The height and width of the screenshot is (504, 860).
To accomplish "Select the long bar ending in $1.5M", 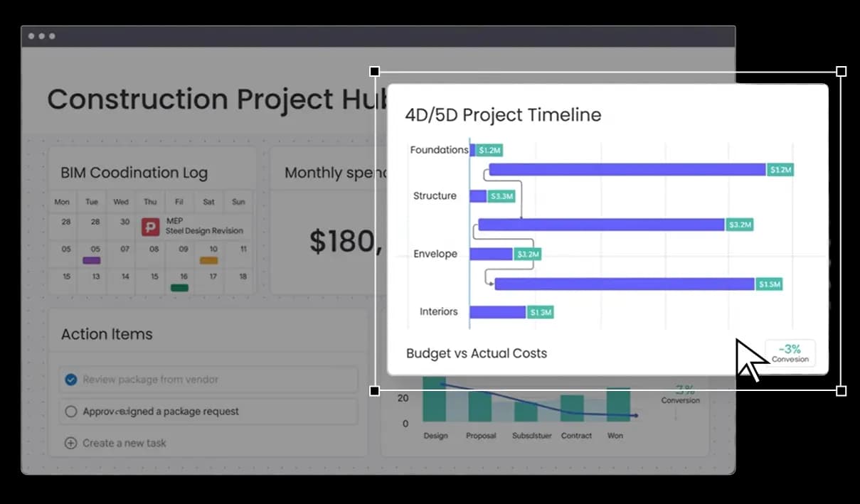I will click(x=624, y=284).
